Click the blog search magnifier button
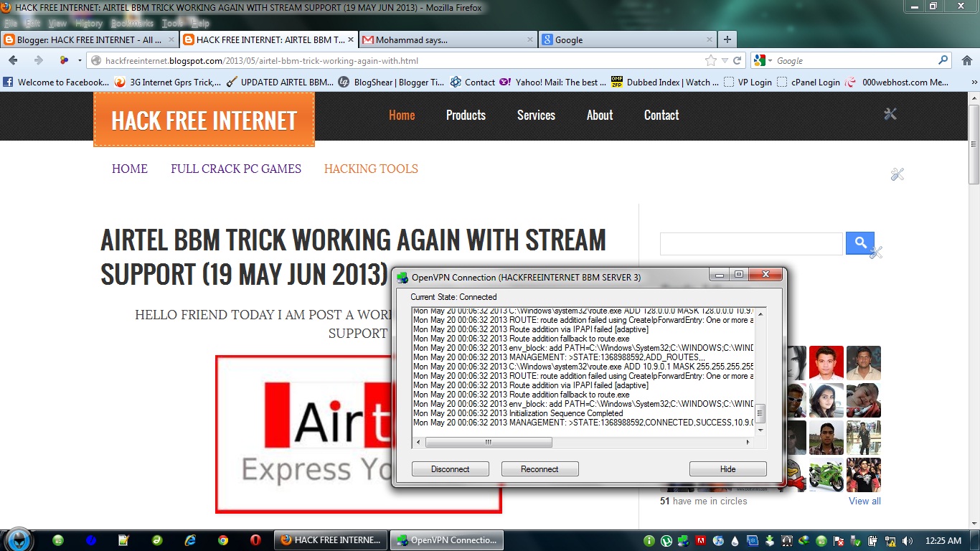This screenshot has width=980, height=551. 860,243
